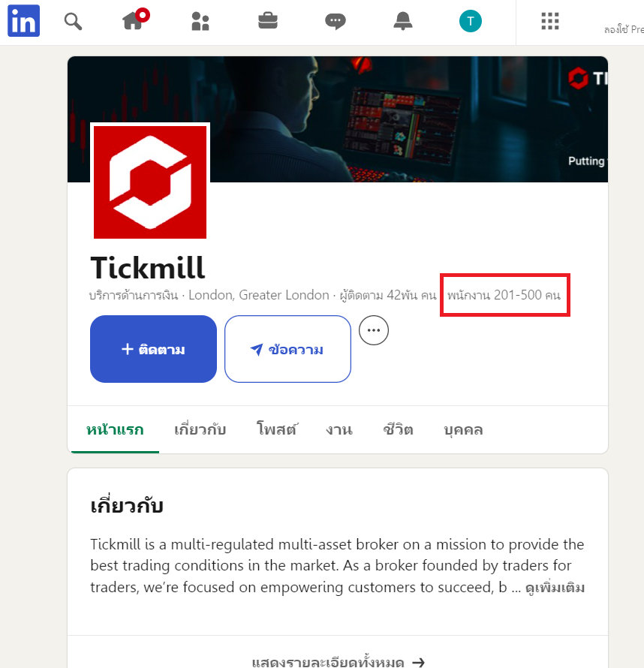644x668 pixels.
Task: Open the search magnifier icon
Action: pos(73,21)
